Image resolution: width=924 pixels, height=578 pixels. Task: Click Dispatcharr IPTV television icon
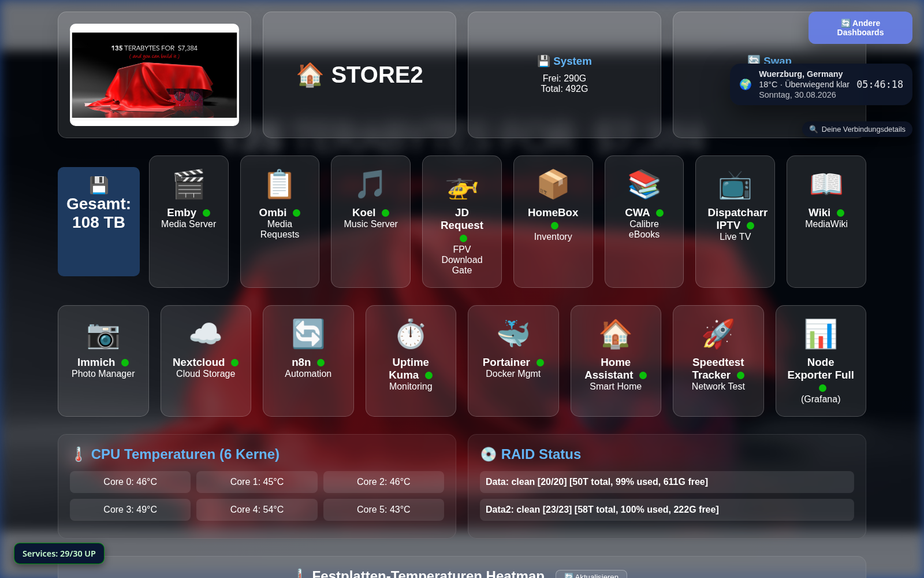(735, 184)
